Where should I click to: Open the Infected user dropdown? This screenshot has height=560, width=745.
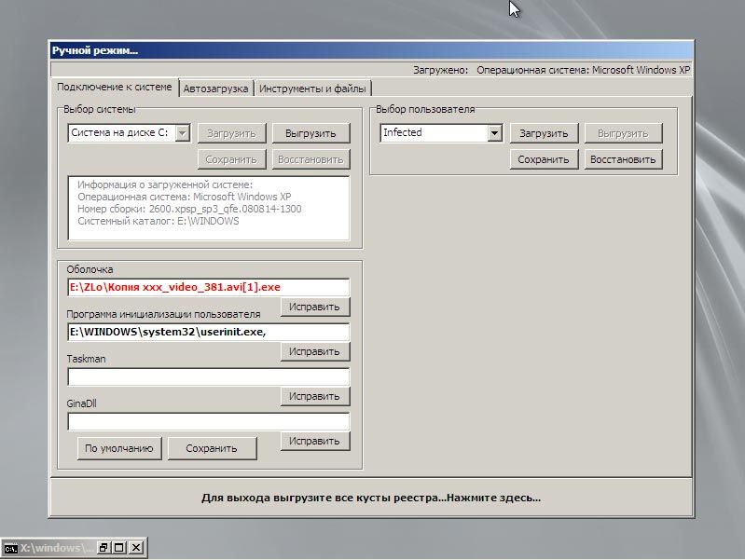click(495, 133)
